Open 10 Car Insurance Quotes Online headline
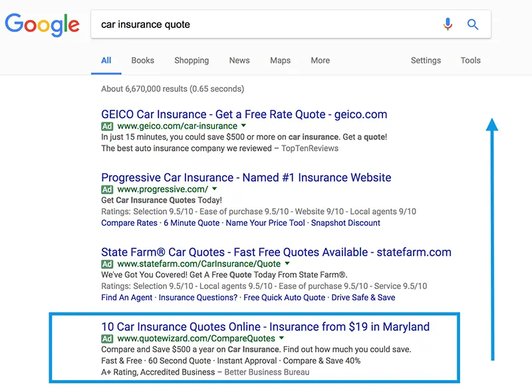The width and height of the screenshot is (532, 392). tap(265, 327)
